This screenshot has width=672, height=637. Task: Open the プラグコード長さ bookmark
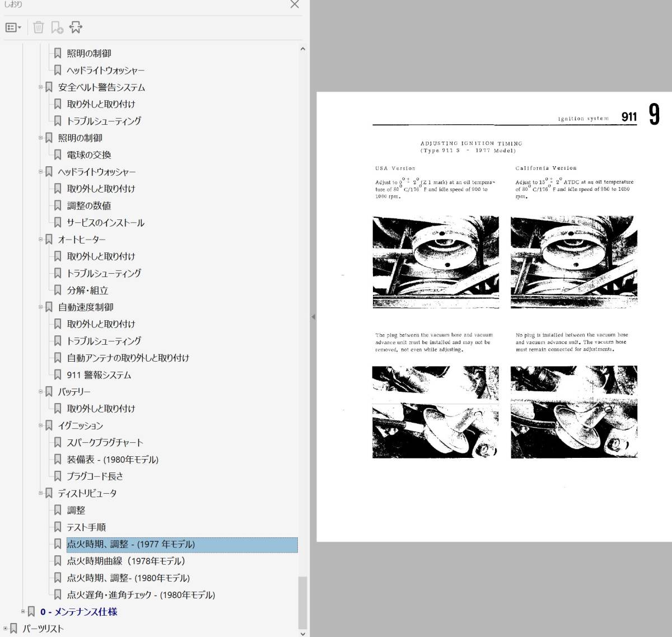tap(95, 476)
